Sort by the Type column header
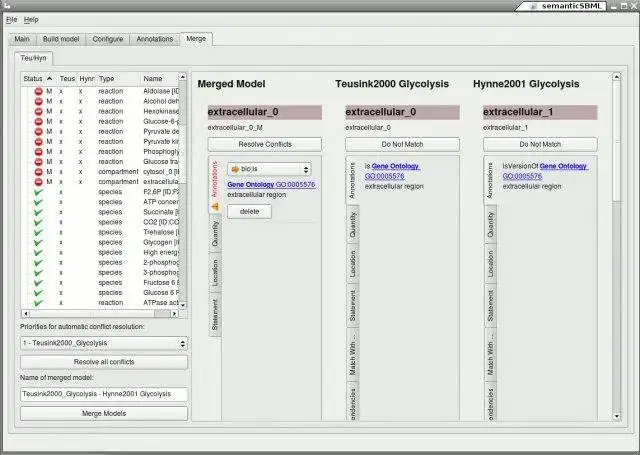This screenshot has width=640, height=455. (x=118, y=78)
